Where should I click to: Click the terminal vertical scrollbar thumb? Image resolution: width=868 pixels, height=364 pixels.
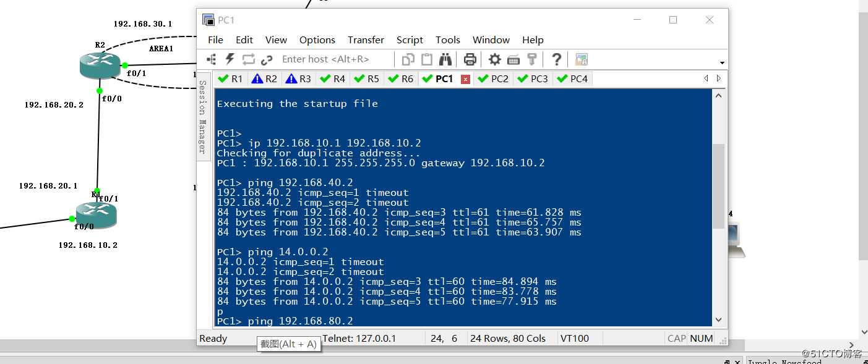(718, 187)
